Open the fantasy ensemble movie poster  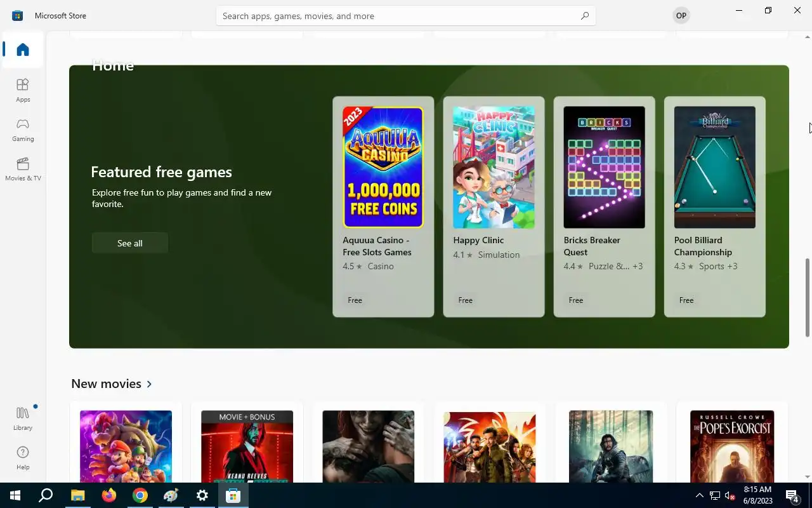(490, 446)
